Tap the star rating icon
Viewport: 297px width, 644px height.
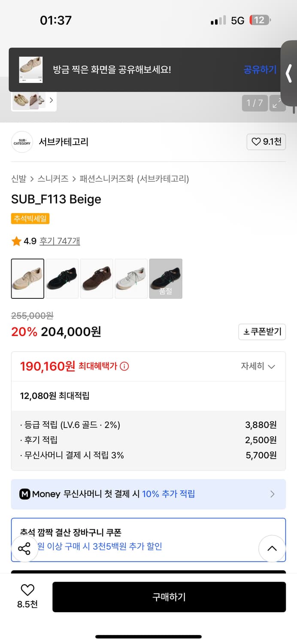click(16, 241)
